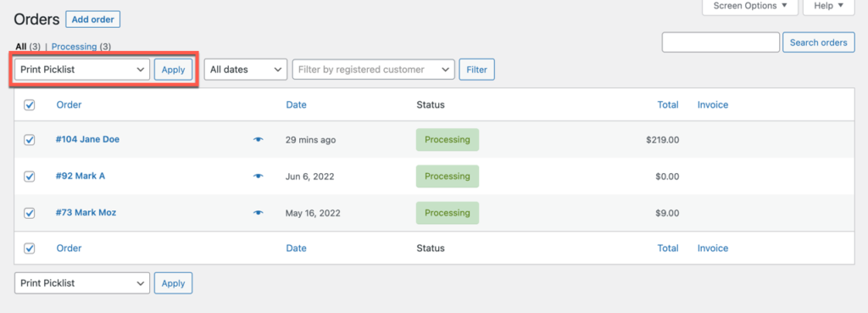
Task: Toggle select-all checkbox in table footer
Action: click(x=30, y=249)
